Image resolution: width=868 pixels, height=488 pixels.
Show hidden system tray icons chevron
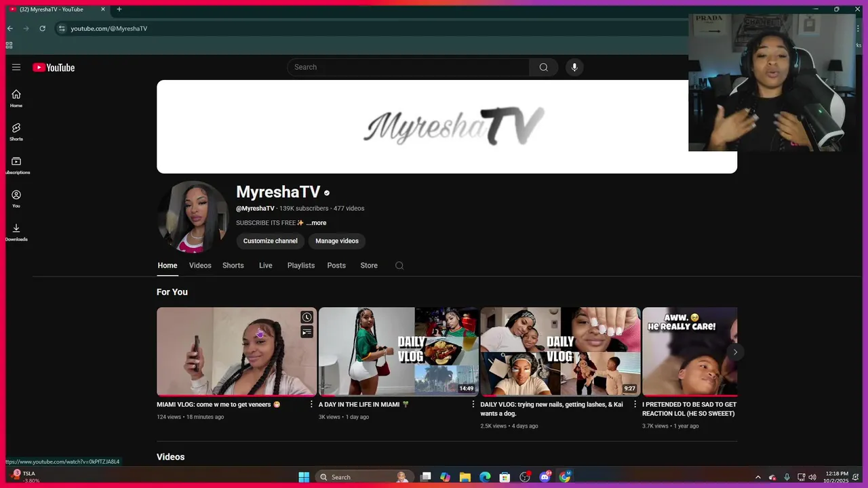point(758,477)
